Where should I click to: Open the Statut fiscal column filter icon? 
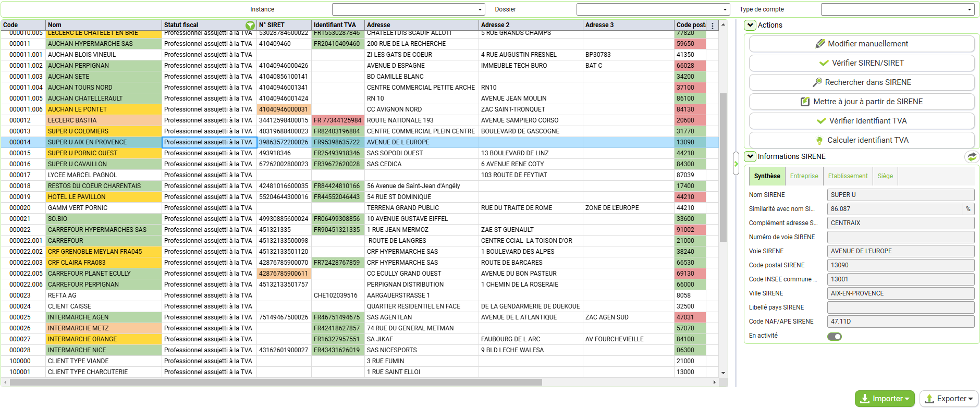click(x=250, y=25)
